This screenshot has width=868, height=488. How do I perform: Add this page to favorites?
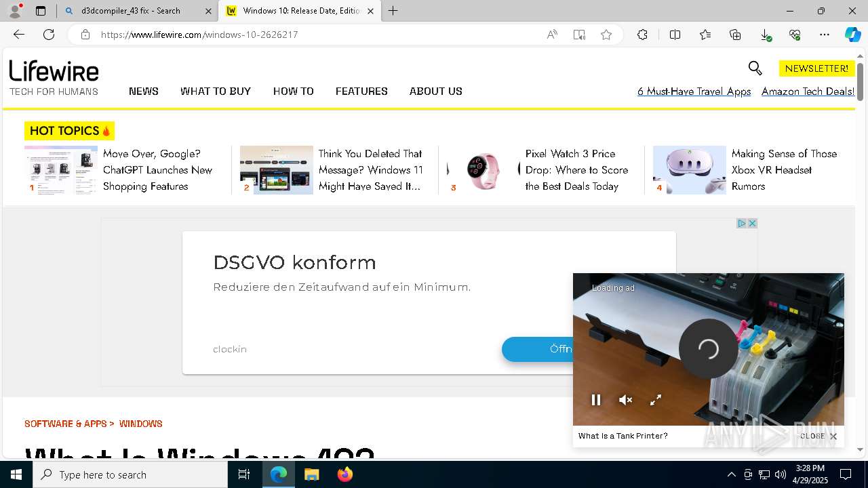tap(606, 35)
